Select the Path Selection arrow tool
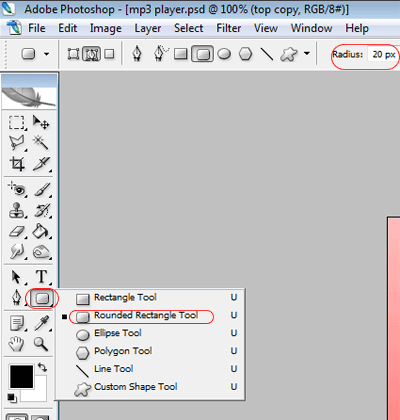 pos(16,277)
